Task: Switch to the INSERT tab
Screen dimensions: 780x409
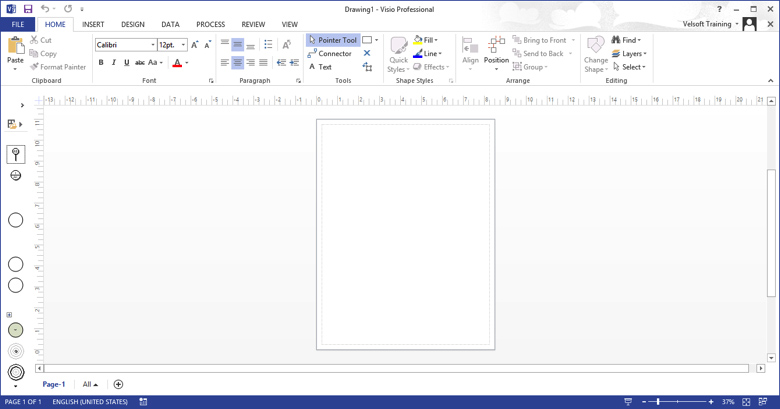Action: point(93,24)
